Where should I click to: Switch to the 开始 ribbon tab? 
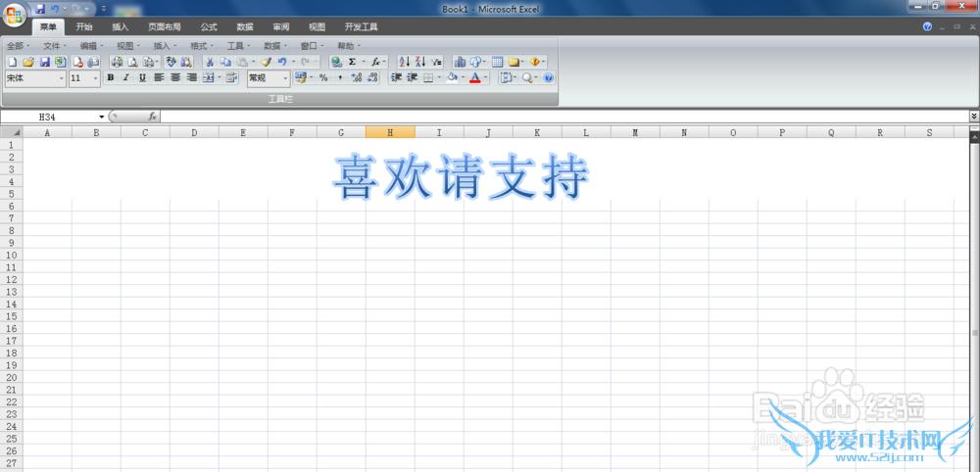pos(84,26)
